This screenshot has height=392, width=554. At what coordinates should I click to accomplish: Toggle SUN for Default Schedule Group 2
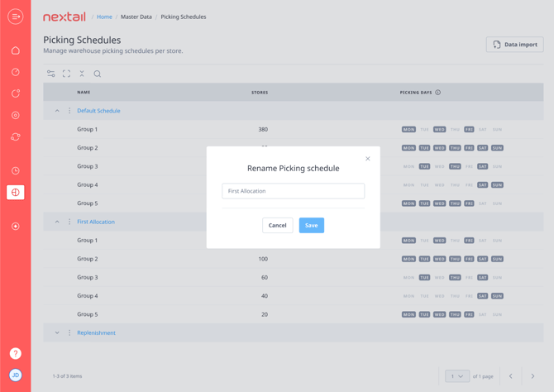pyautogui.click(x=497, y=148)
